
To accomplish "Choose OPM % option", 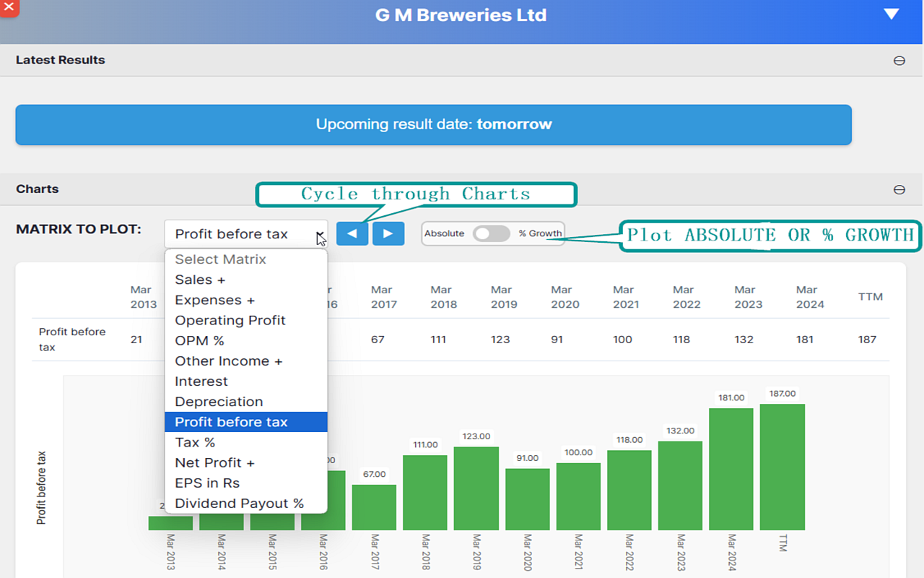I will point(199,340).
